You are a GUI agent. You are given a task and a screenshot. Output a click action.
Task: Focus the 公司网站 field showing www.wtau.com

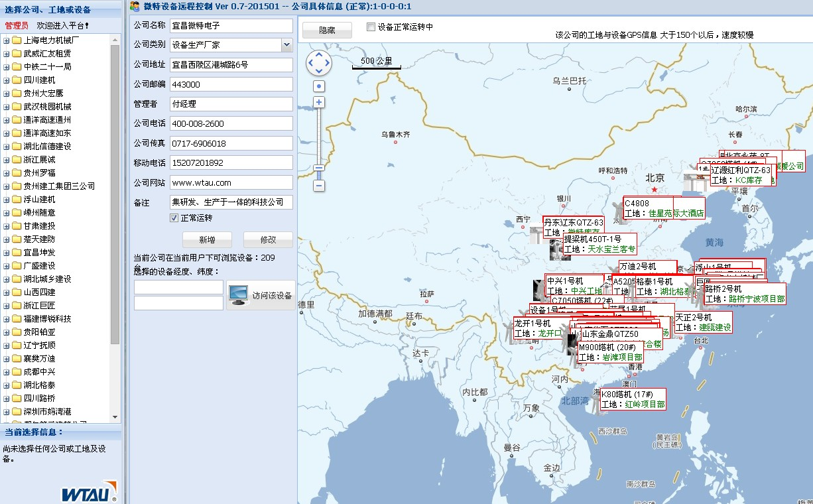(x=231, y=182)
